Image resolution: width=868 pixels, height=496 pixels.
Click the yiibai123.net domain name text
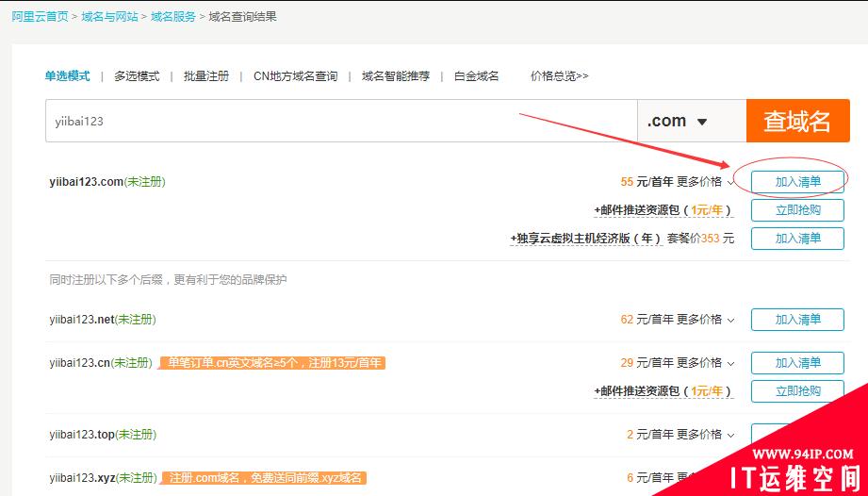click(82, 320)
